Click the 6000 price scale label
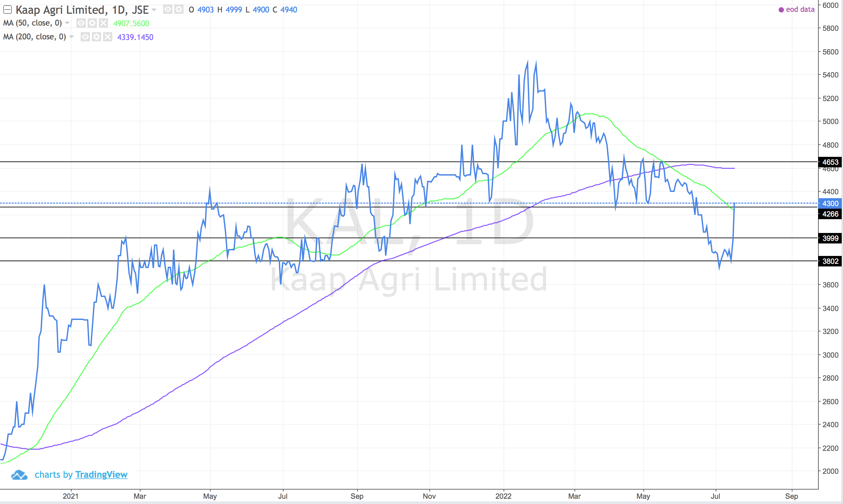The height and width of the screenshot is (504, 843). 831,6
